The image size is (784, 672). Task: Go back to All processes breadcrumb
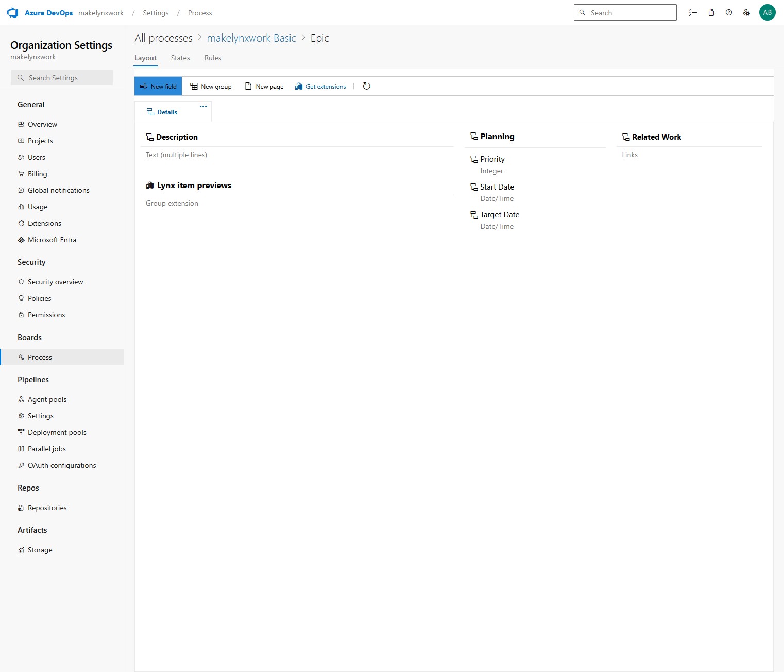pos(163,38)
